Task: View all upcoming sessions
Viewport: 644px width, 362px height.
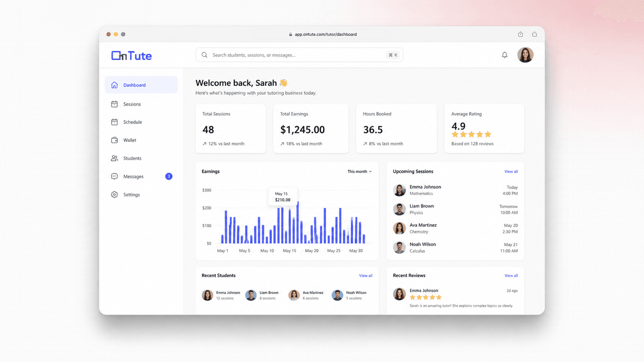Action: [511, 171]
